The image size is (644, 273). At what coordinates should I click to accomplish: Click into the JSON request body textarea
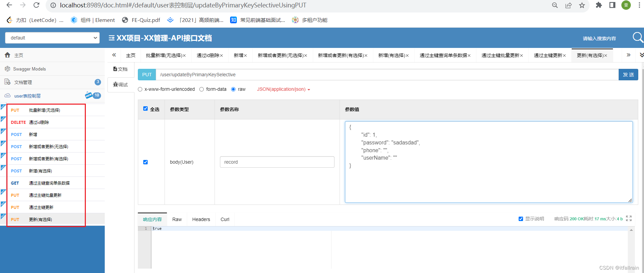[x=489, y=162]
